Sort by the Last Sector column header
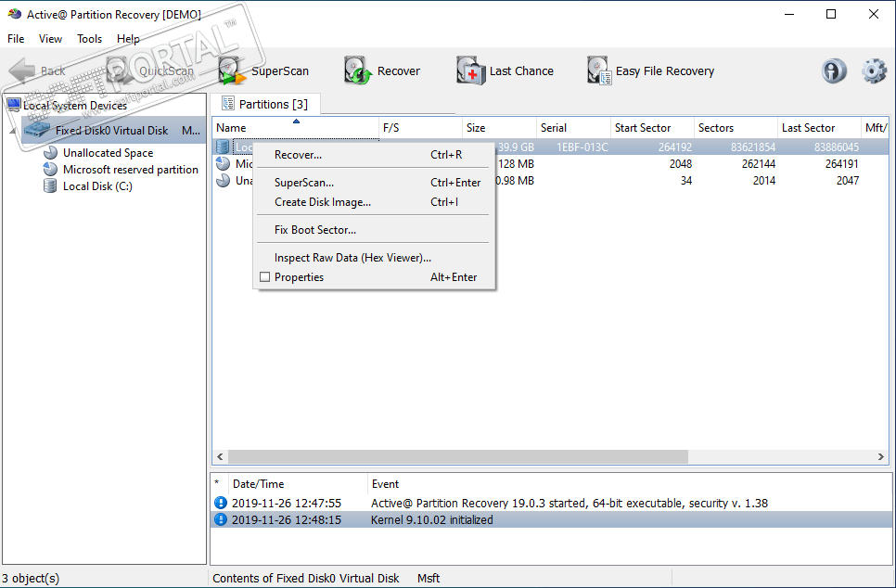This screenshot has width=896, height=588. click(819, 128)
